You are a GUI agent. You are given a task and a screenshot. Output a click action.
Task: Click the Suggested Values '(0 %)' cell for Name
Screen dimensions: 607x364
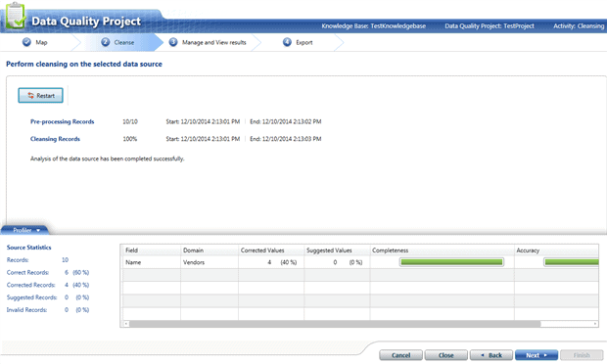(355, 262)
